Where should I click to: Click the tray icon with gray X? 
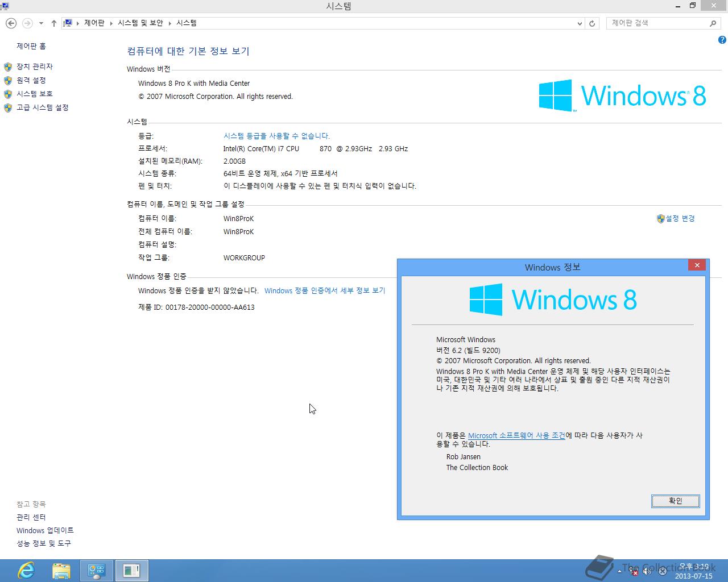(x=662, y=571)
